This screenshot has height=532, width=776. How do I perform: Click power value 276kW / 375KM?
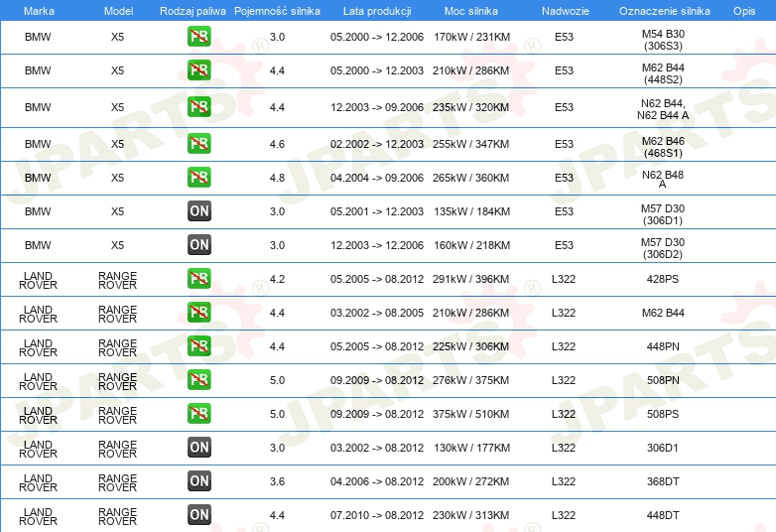(x=470, y=380)
